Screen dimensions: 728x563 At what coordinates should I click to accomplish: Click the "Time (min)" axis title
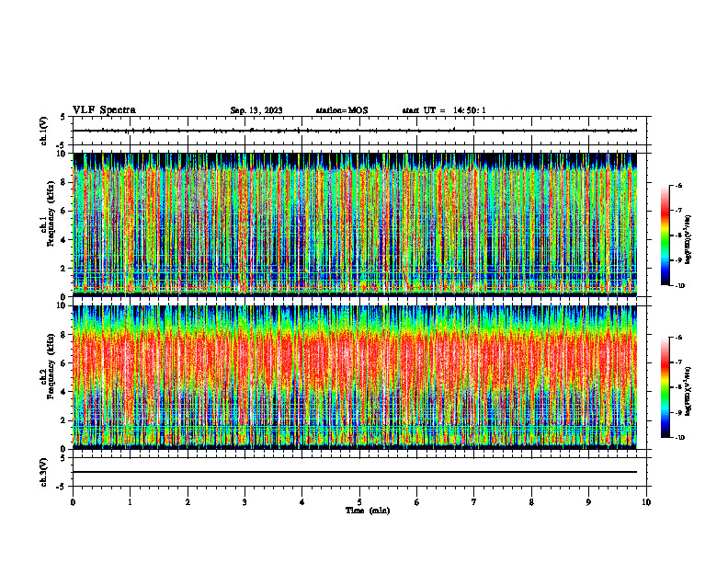coord(368,511)
